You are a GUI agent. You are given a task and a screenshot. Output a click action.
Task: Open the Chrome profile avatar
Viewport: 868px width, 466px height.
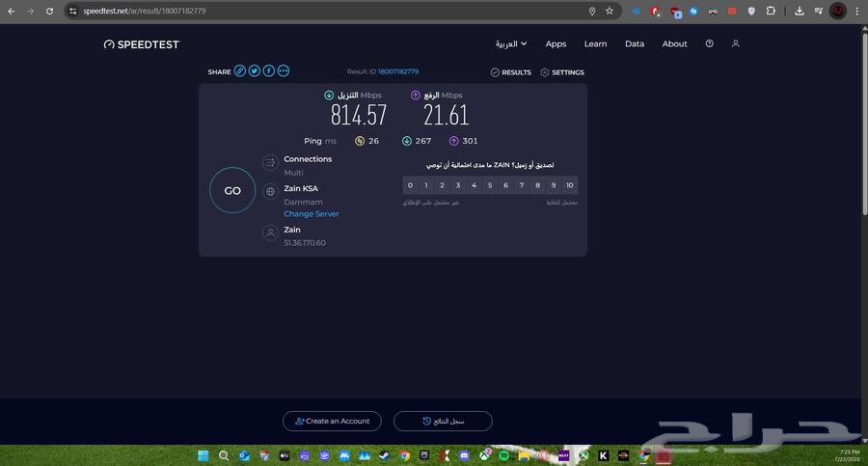click(837, 11)
